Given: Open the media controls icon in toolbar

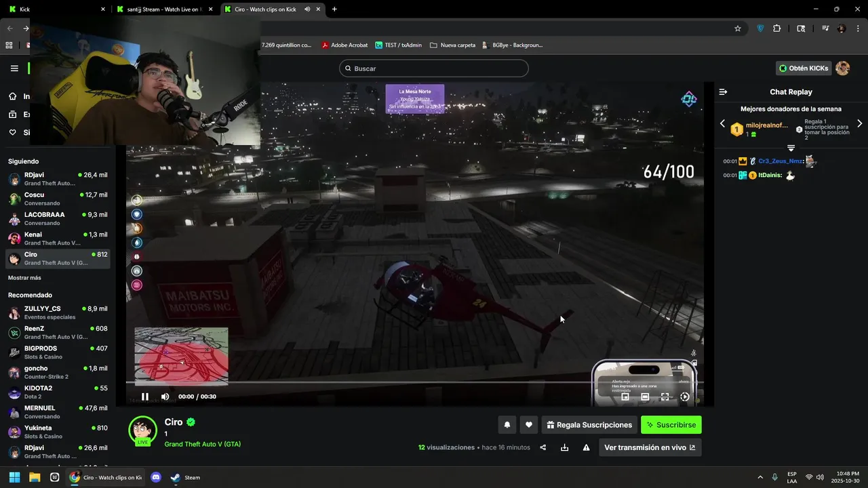Looking at the screenshot, I should click(x=825, y=28).
